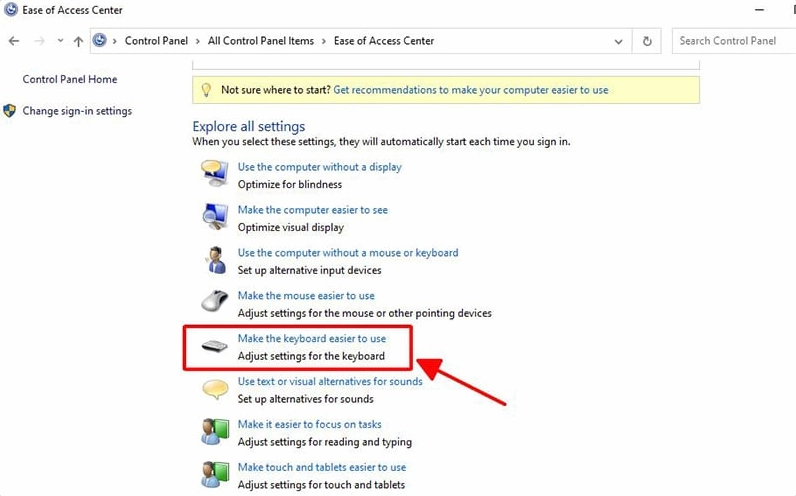The image size is (796, 496).
Task: Open Control Panel Home link
Action: pyautogui.click(x=70, y=79)
